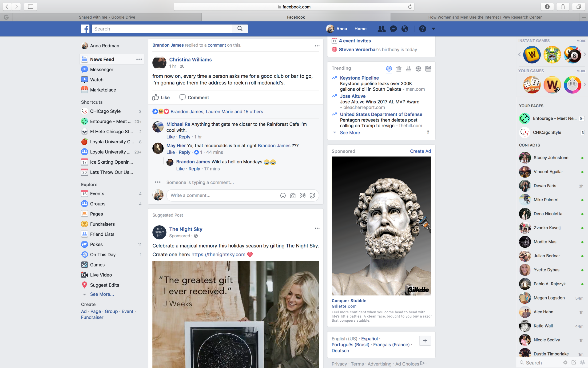588x368 pixels.
Task: Show next Your Games arrow
Action: [x=585, y=85]
